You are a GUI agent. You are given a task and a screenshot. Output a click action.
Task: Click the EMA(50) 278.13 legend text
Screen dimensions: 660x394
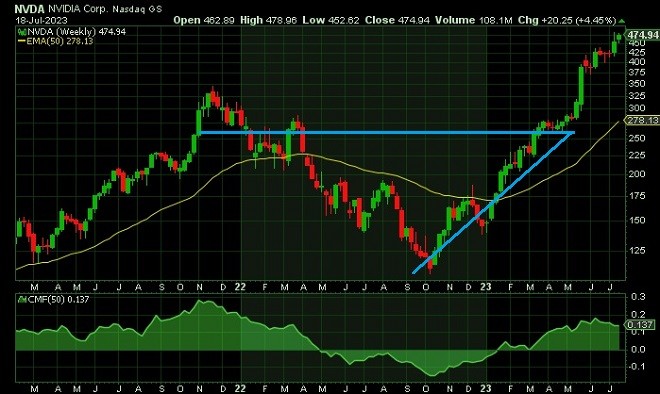(60, 41)
